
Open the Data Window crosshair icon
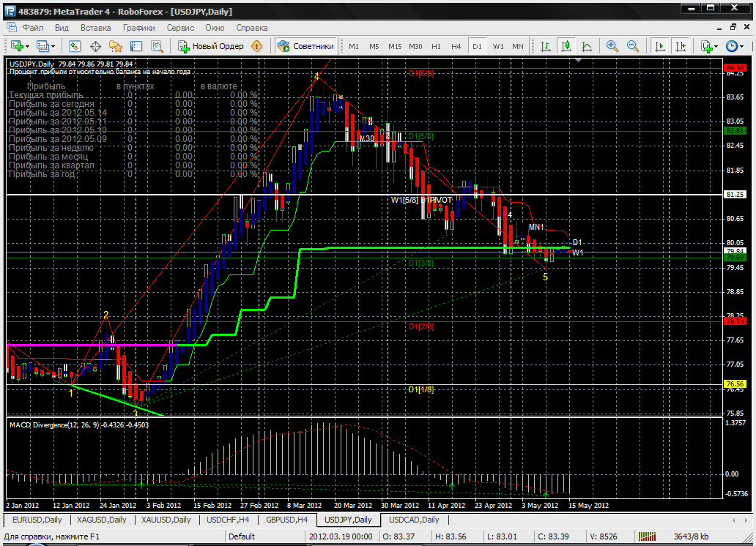95,46
